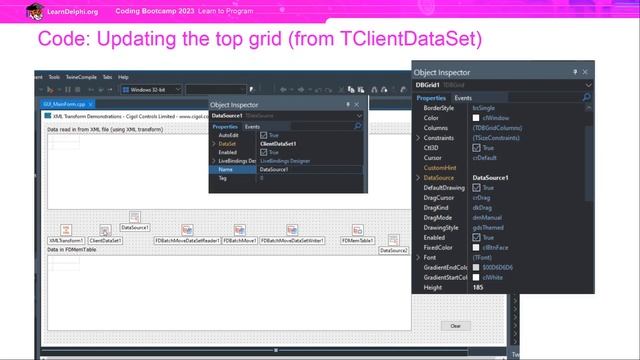
Task: Click the ClientDataSet1 value of DataSet property
Action: click(278, 144)
